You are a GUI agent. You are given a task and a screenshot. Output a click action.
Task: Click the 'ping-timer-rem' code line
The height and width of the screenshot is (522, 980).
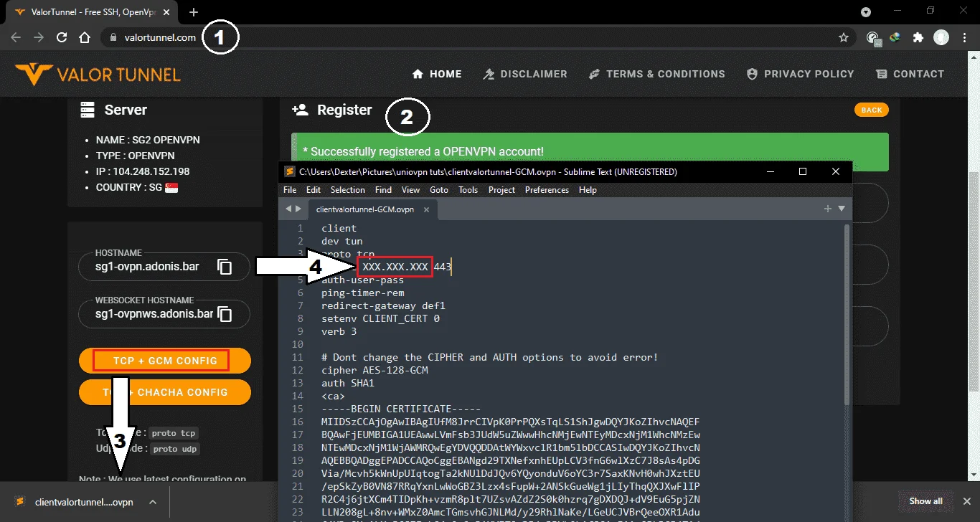pos(363,293)
